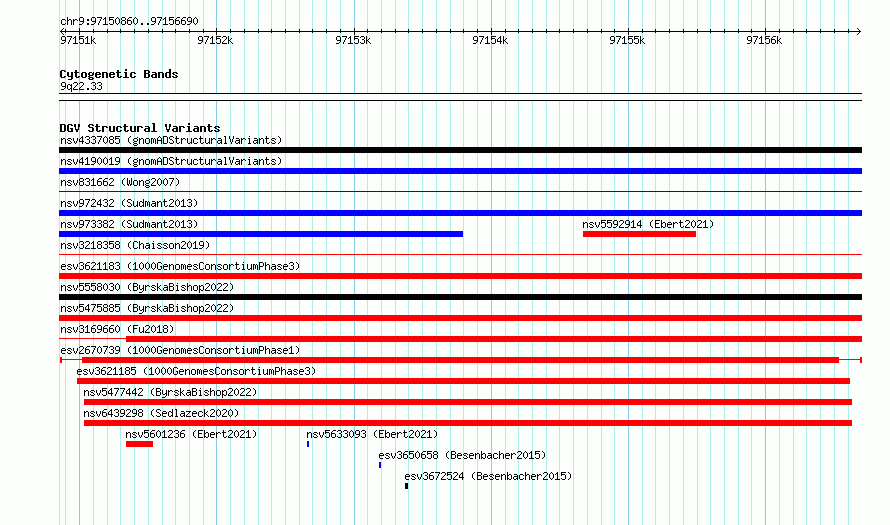Image resolution: width=890 pixels, height=525 pixels.
Task: Select the nsv5592914 (Ebert2021) label
Action: click(x=648, y=224)
